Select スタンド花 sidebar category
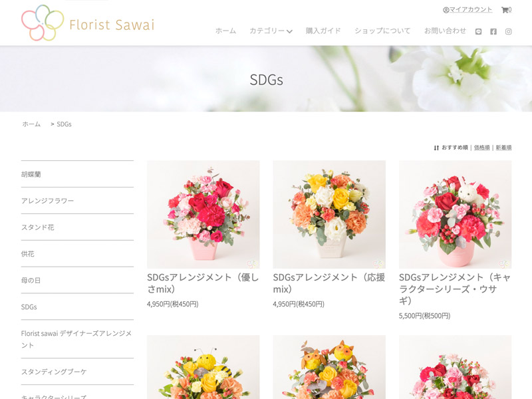 coord(77,227)
